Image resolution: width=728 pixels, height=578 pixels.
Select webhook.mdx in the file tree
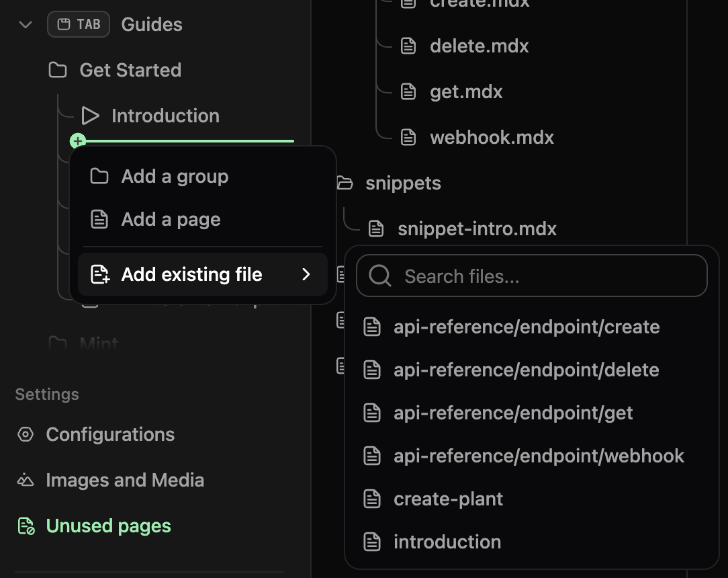pyautogui.click(x=492, y=137)
